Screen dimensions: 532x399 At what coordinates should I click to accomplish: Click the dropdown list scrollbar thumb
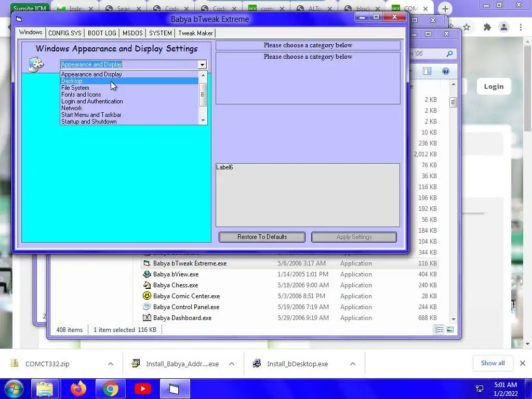click(203, 95)
